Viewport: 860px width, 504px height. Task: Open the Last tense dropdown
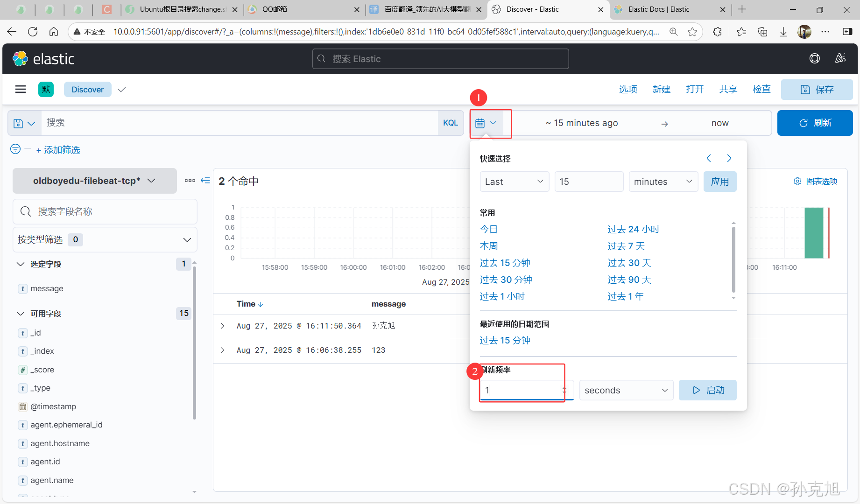point(515,182)
